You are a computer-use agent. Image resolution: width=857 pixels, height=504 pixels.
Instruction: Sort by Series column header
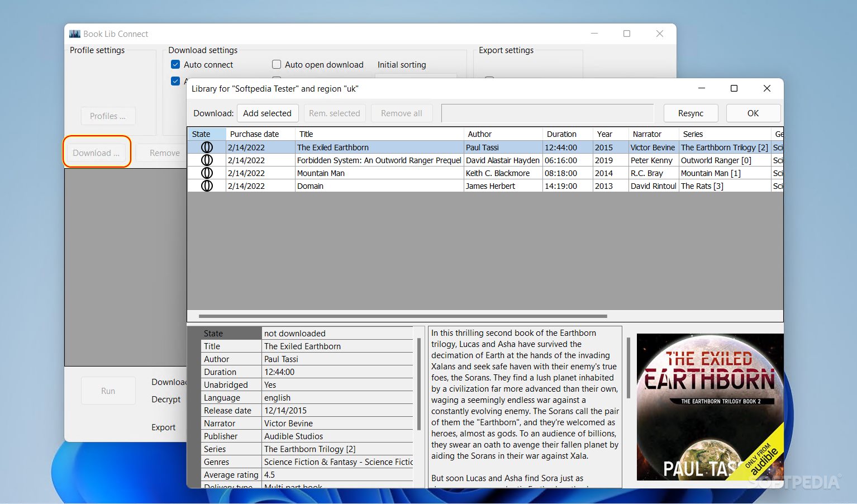click(x=725, y=134)
